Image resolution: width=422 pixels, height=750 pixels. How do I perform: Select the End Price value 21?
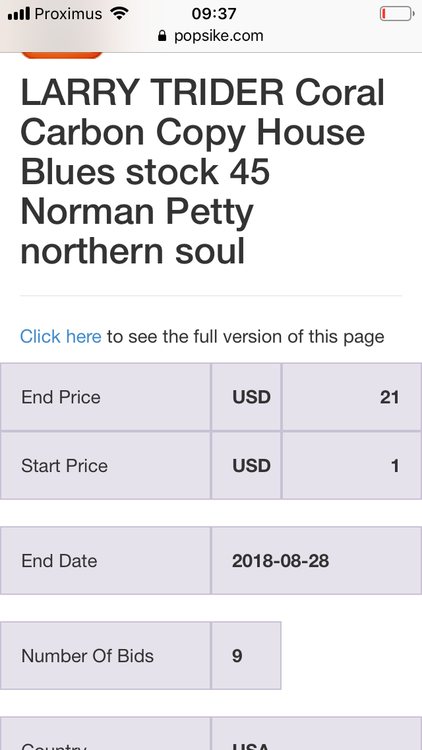pyautogui.click(x=352, y=397)
